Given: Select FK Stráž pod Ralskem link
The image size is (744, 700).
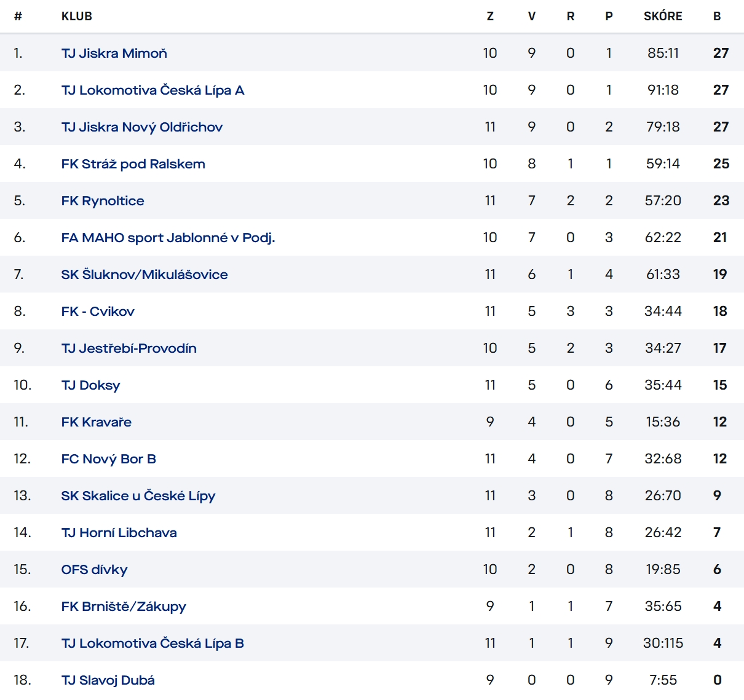Looking at the screenshot, I should [x=133, y=164].
